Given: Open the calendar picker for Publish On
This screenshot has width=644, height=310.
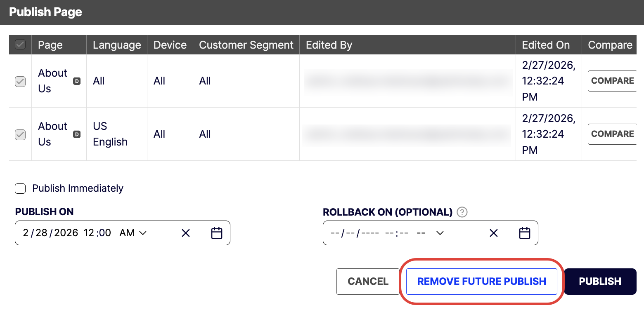Looking at the screenshot, I should point(217,233).
